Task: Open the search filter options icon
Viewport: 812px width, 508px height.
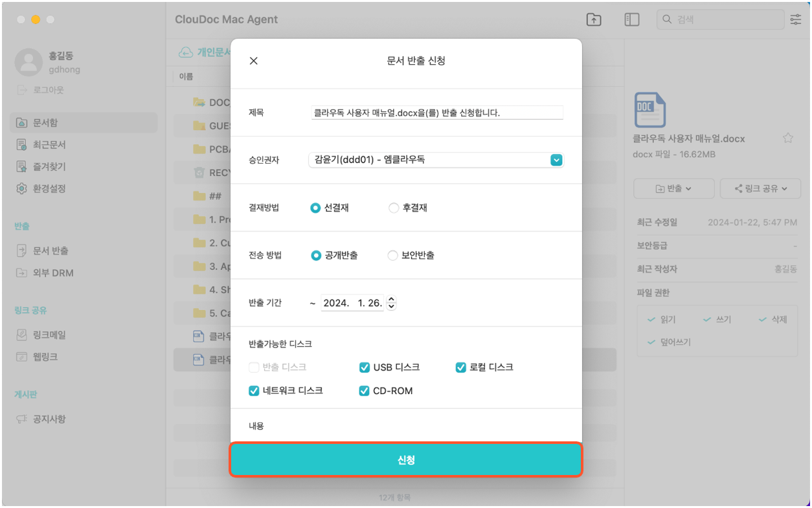Action: 796,20
